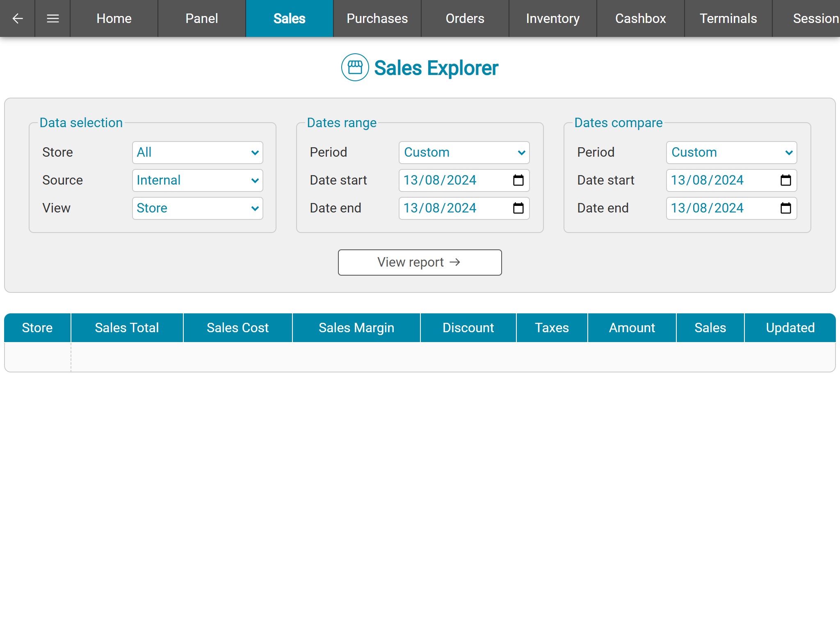Screen dimensions: 840x630
Task: Click the Dates compare Date end field
Action: click(x=731, y=208)
